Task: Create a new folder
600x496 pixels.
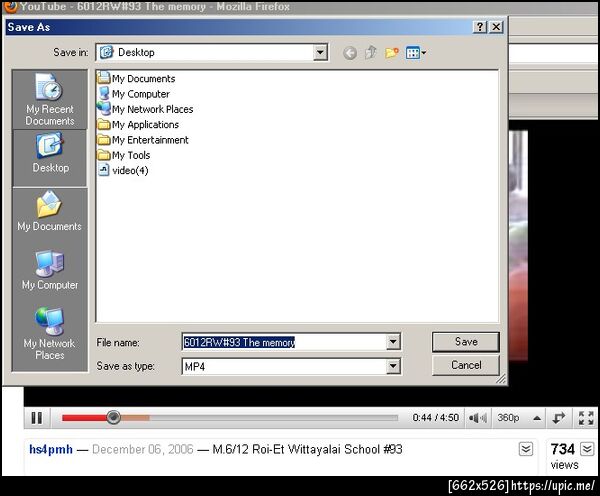Action: 391,52
